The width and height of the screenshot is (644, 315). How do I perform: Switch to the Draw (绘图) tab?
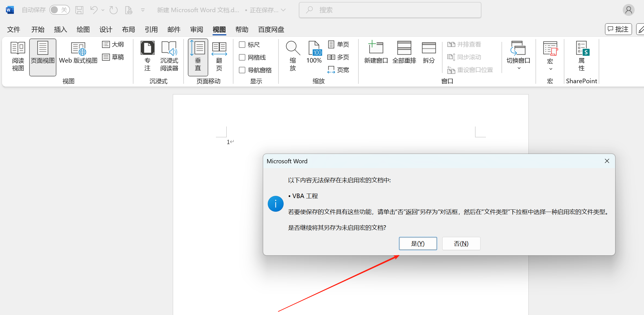coord(83,29)
